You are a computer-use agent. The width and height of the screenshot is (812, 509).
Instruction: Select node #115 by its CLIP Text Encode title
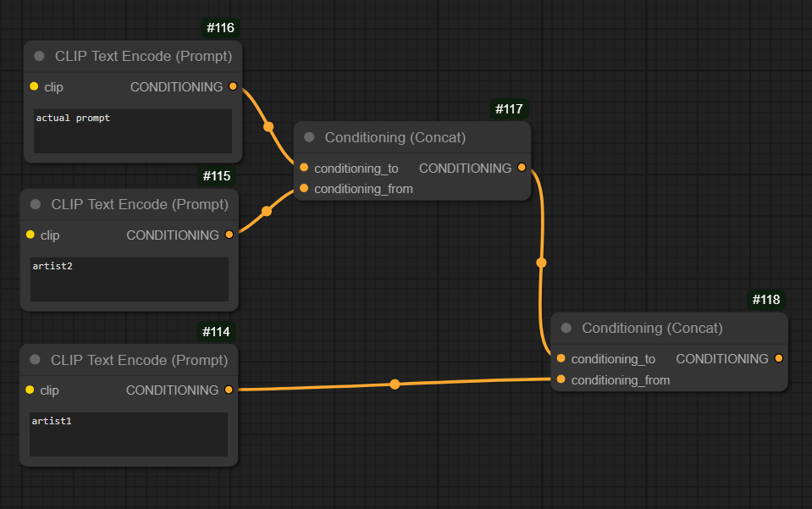pos(140,204)
